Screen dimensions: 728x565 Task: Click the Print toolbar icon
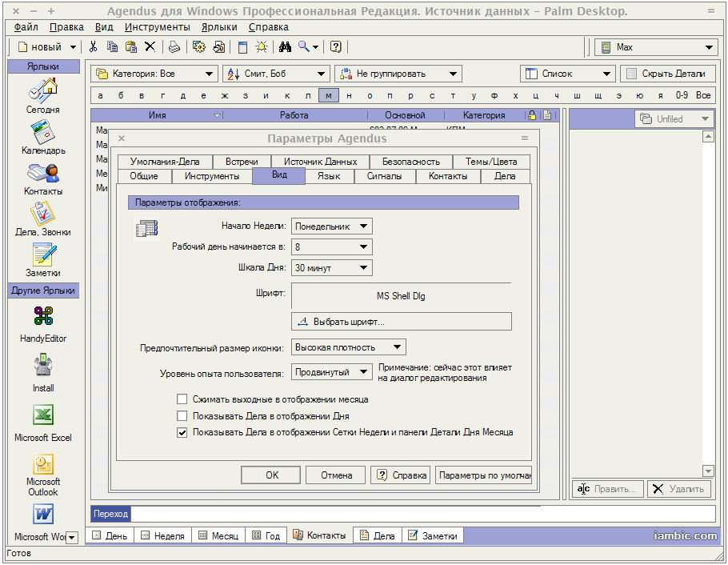pos(174,46)
